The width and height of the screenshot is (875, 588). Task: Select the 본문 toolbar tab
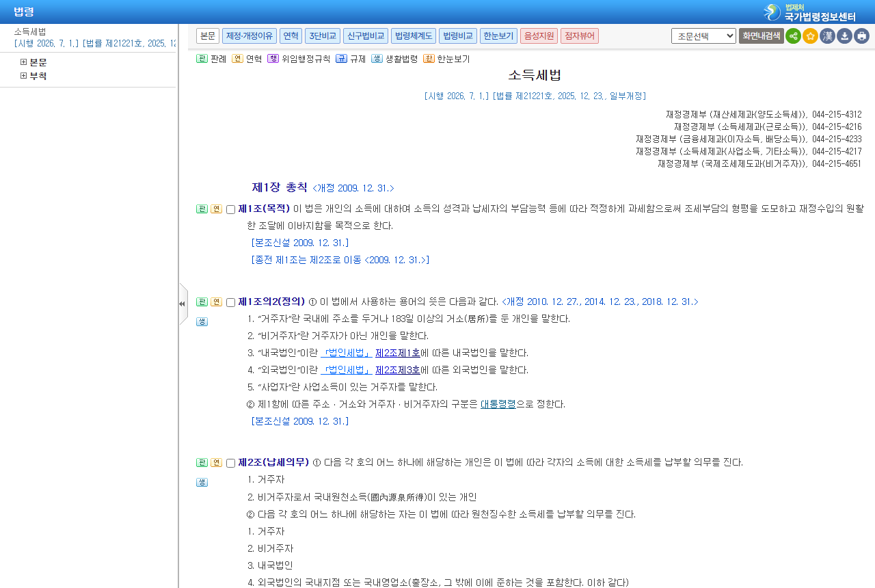click(x=208, y=36)
